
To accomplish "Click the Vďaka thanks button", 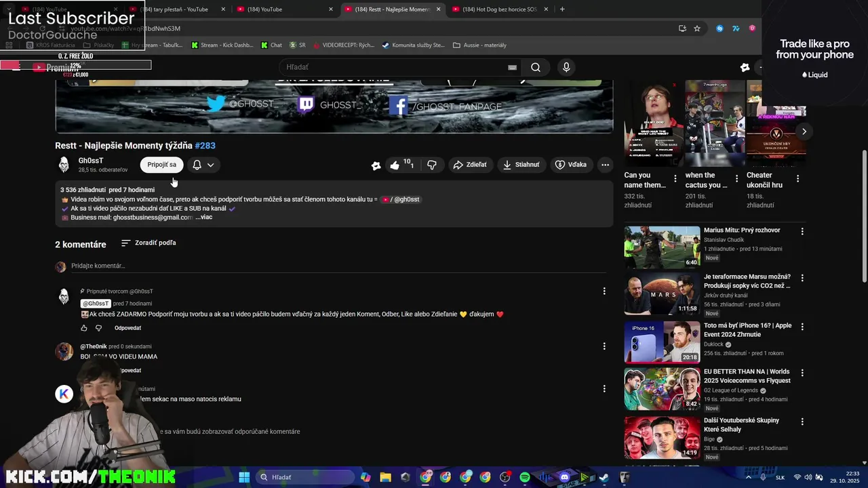I will tap(570, 165).
